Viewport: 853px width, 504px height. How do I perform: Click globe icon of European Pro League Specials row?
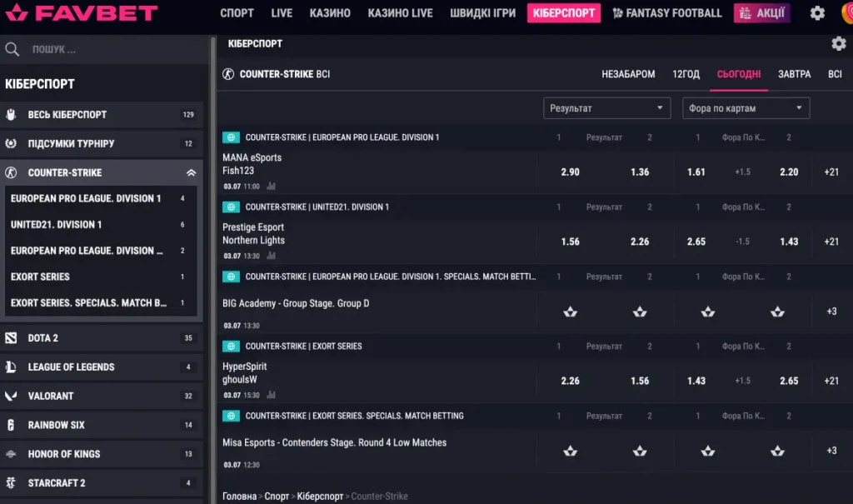coord(232,277)
